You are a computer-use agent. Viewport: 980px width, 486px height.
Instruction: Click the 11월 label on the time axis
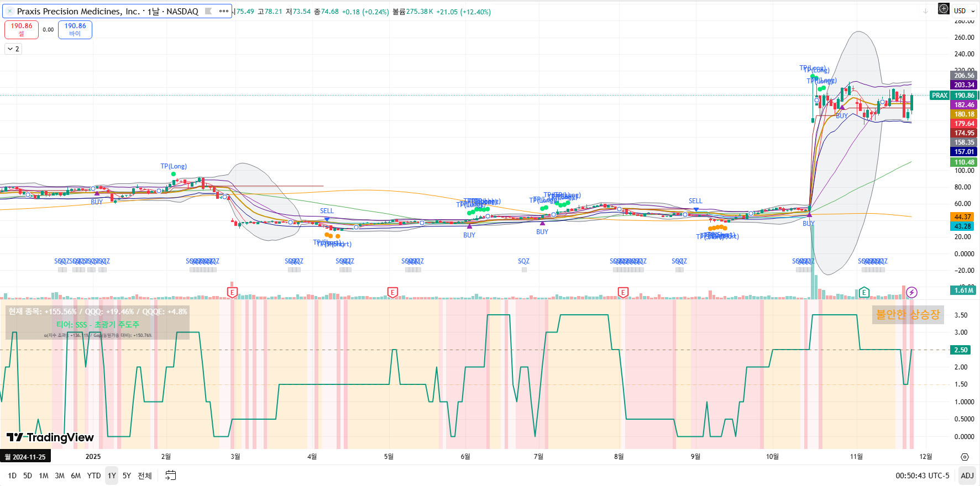(856, 457)
